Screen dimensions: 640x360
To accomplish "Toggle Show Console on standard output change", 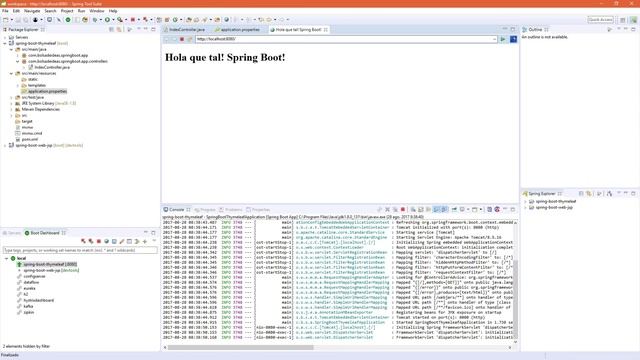I will [x=436, y=209].
